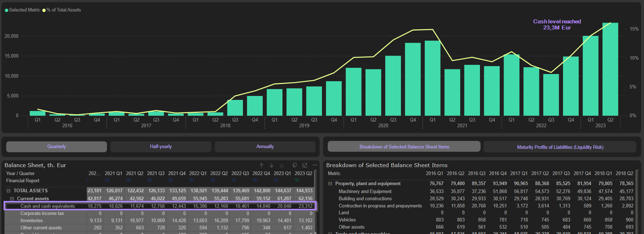This screenshot has width=644, height=234.
Task: Click expand all down one level icon
Action: click(282, 165)
